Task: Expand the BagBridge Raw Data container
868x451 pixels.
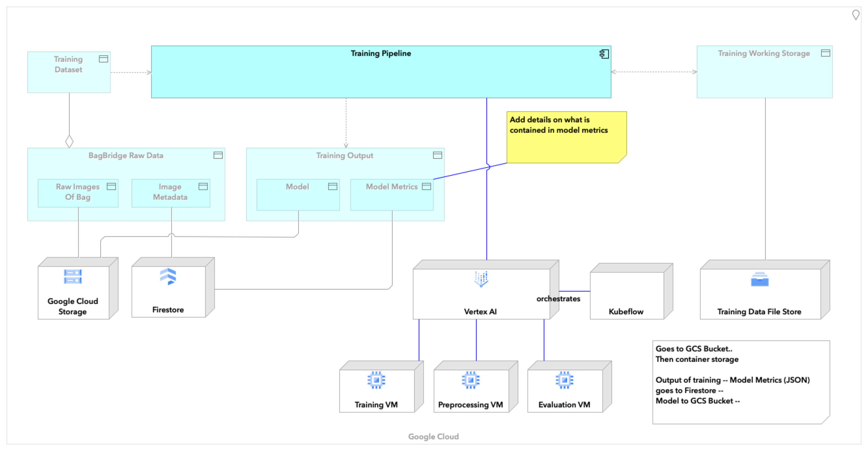Action: tap(218, 155)
